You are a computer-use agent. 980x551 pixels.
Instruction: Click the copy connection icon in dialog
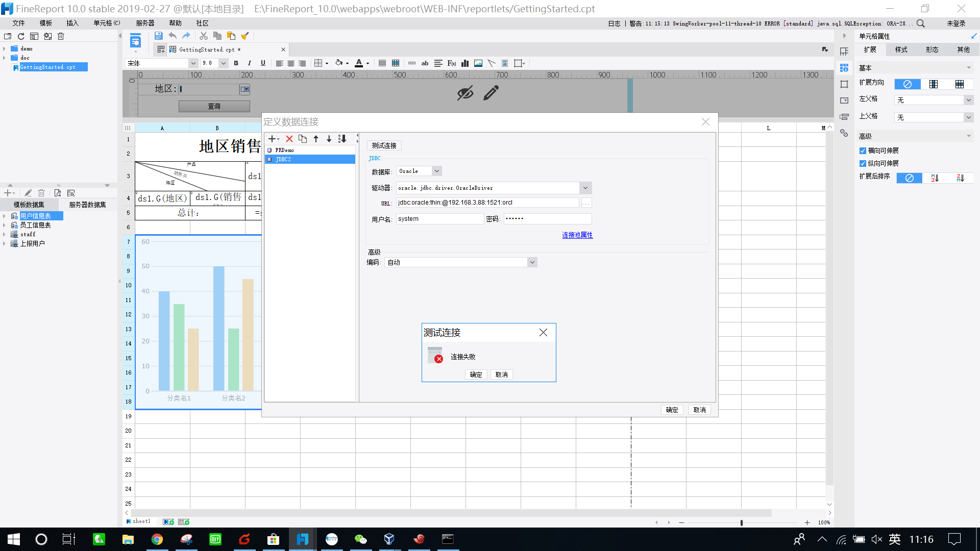(303, 139)
